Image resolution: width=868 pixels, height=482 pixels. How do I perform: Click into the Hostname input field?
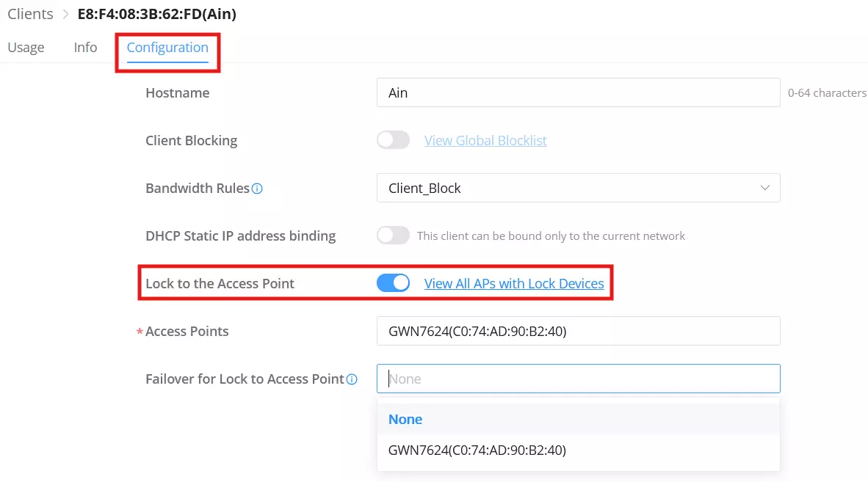579,92
